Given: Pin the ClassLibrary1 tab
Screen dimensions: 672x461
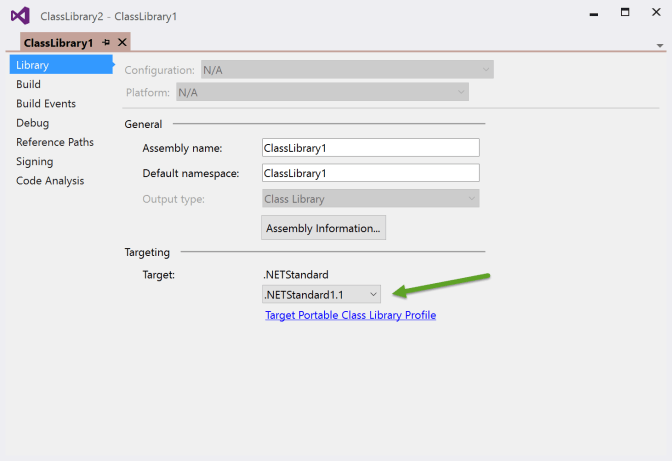Looking at the screenshot, I should [x=106, y=42].
